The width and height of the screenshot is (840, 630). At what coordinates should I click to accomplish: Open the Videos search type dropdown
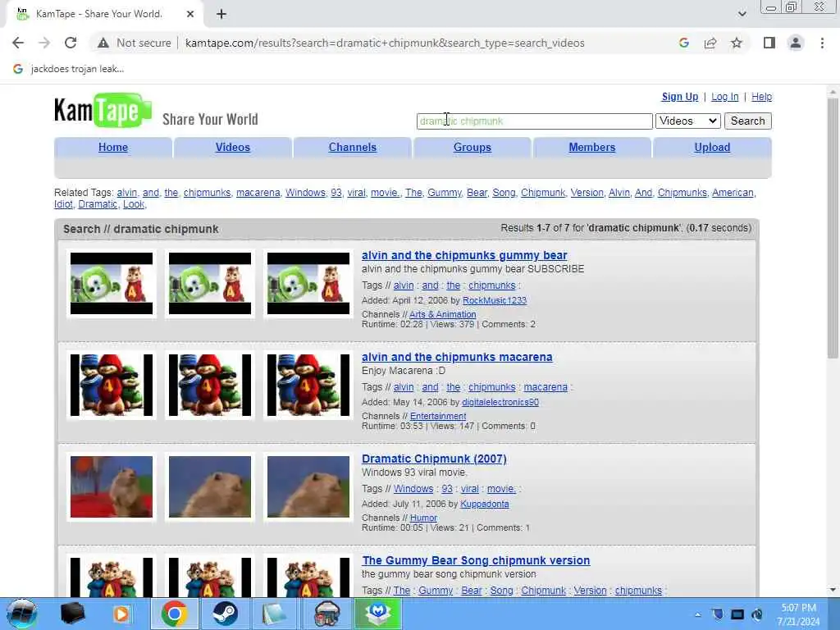click(x=688, y=121)
